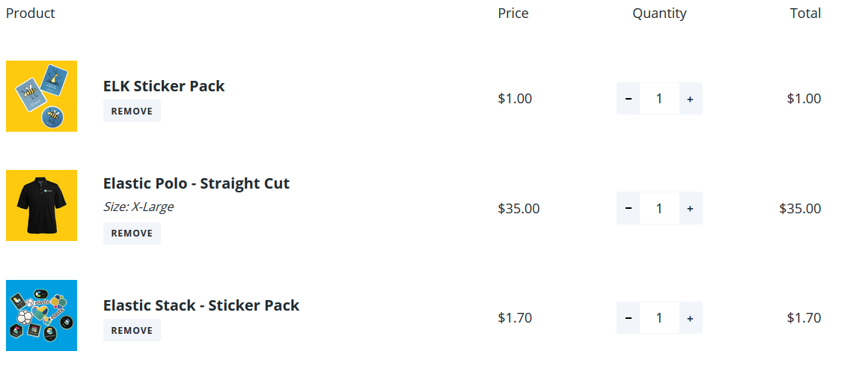Decrease ELK Sticker Pack quantity

coord(628,99)
